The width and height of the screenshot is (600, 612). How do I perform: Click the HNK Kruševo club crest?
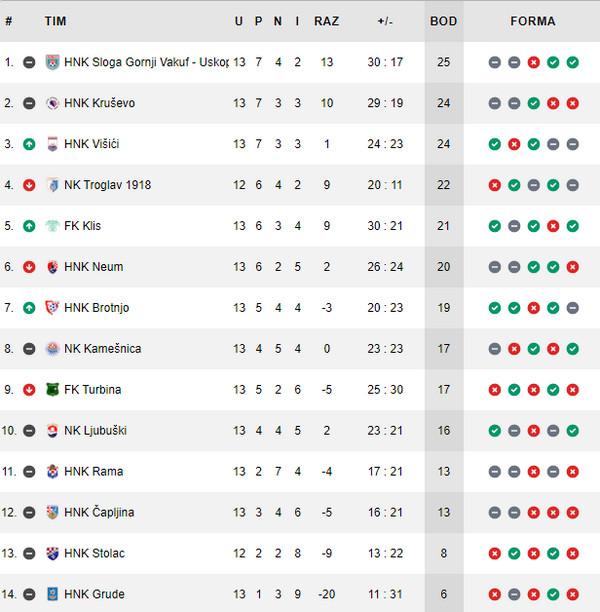pyautogui.click(x=52, y=103)
